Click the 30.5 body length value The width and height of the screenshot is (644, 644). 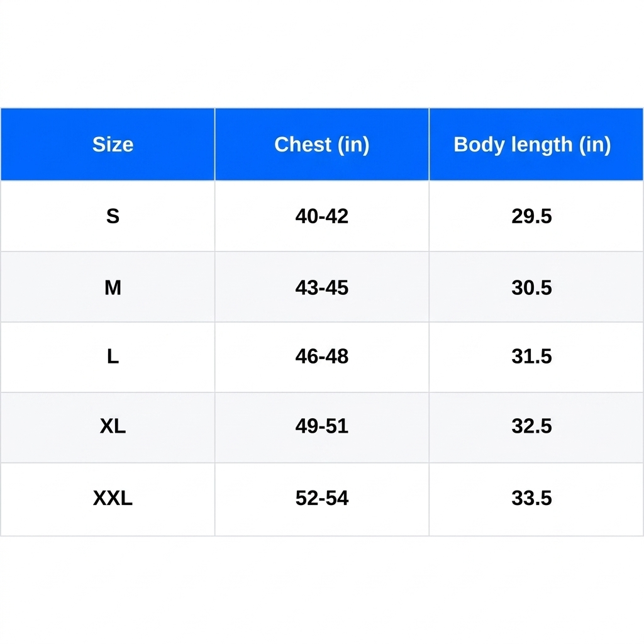click(x=531, y=287)
